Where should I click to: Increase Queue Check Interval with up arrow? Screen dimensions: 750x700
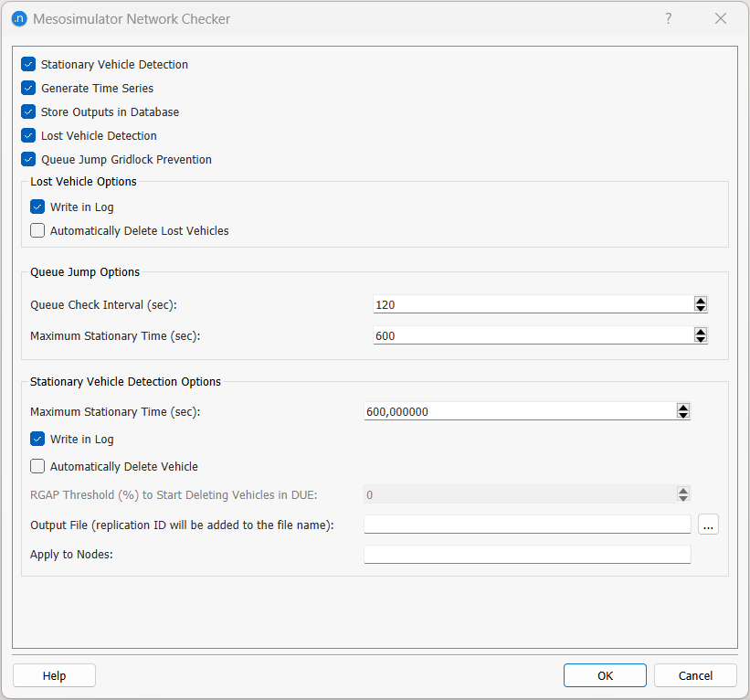701,300
